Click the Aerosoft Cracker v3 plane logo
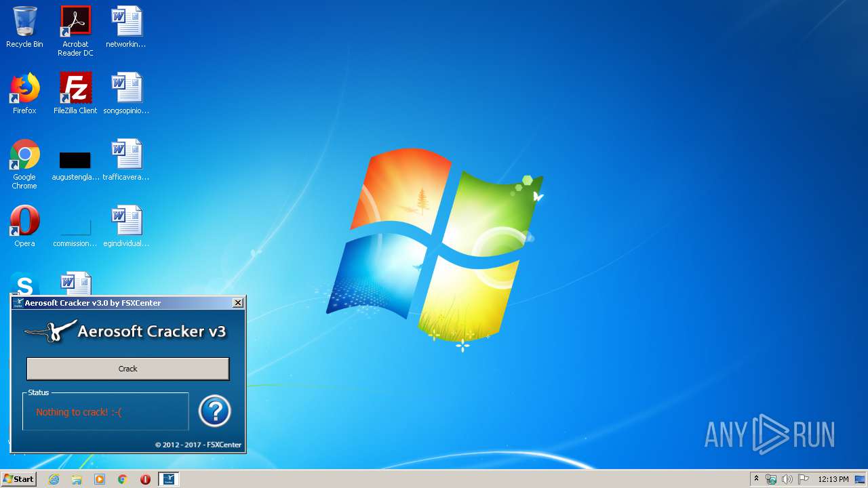 pyautogui.click(x=50, y=331)
